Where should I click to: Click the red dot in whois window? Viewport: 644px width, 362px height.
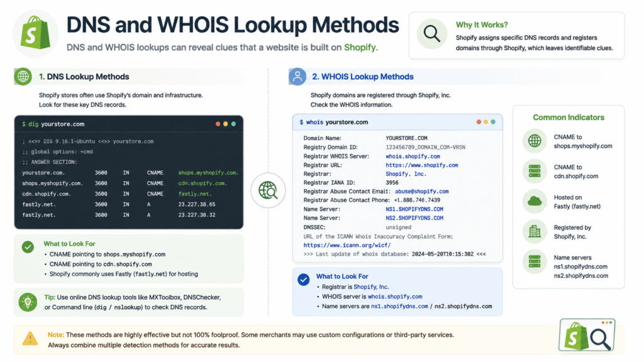[x=479, y=122]
